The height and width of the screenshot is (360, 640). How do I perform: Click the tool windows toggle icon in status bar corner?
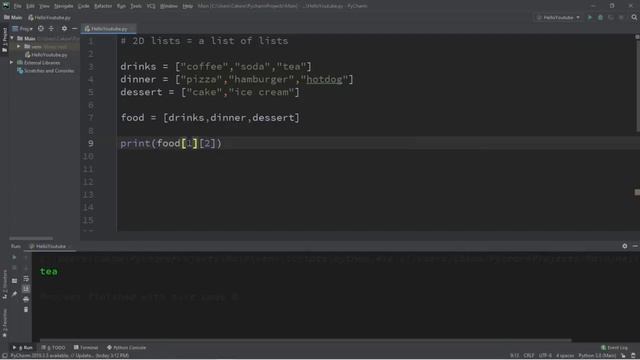pos(4,356)
